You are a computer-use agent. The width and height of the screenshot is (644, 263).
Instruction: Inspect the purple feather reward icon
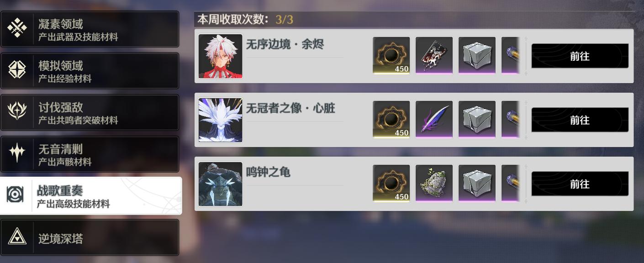434,120
